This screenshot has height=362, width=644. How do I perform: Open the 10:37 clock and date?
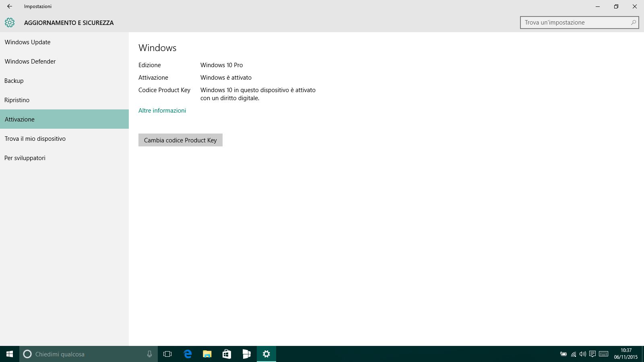point(626,354)
